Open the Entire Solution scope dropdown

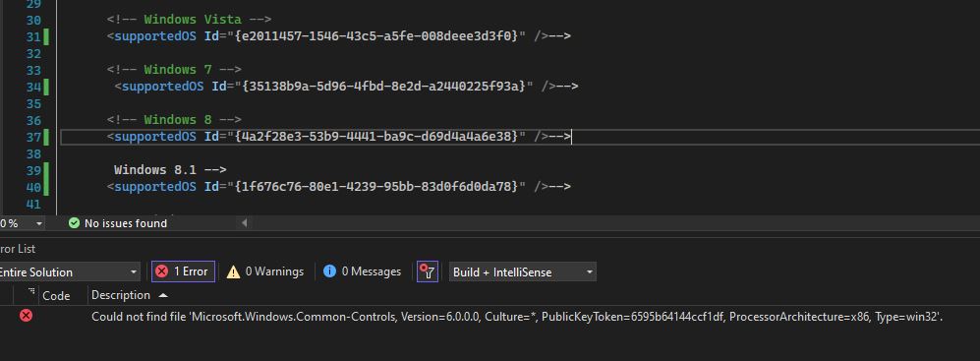coord(68,272)
